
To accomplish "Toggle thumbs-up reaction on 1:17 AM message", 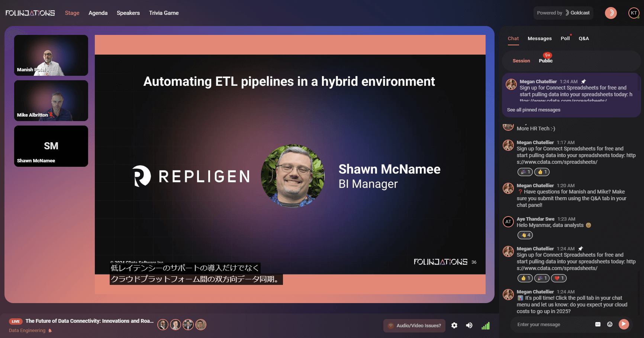I will coord(542,172).
